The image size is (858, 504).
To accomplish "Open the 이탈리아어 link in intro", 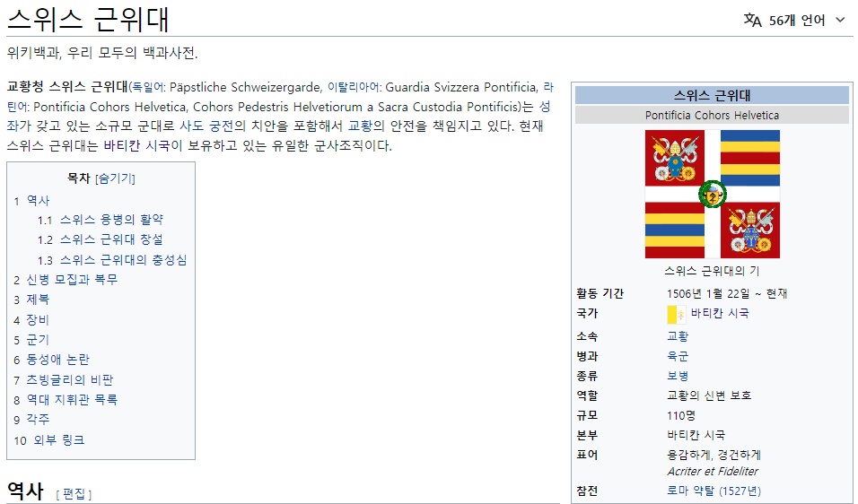I will coord(353,88).
